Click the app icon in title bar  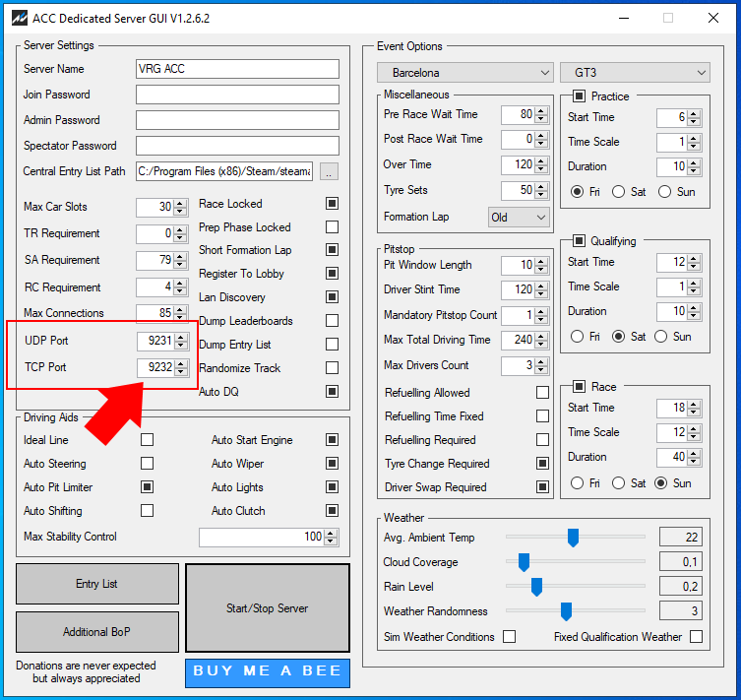coord(17,19)
